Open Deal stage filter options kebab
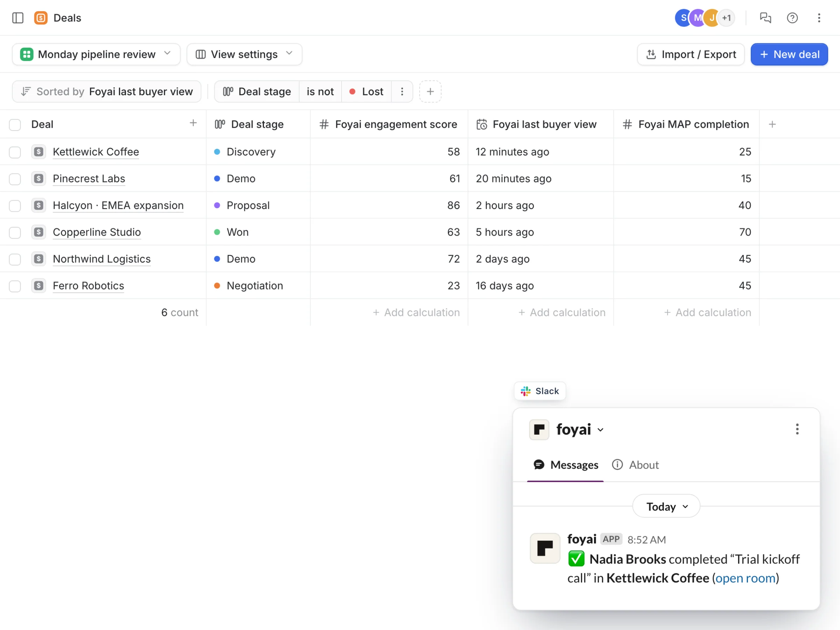 point(402,91)
